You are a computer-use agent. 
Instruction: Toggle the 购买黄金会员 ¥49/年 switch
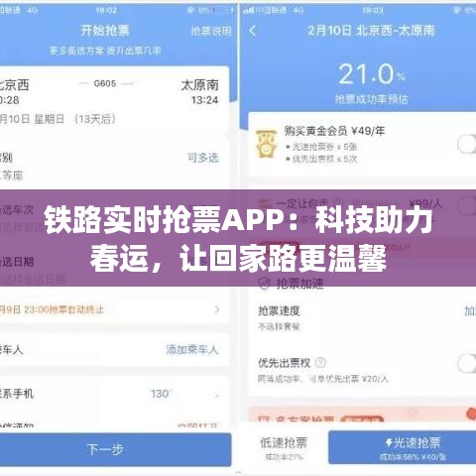click(466, 144)
